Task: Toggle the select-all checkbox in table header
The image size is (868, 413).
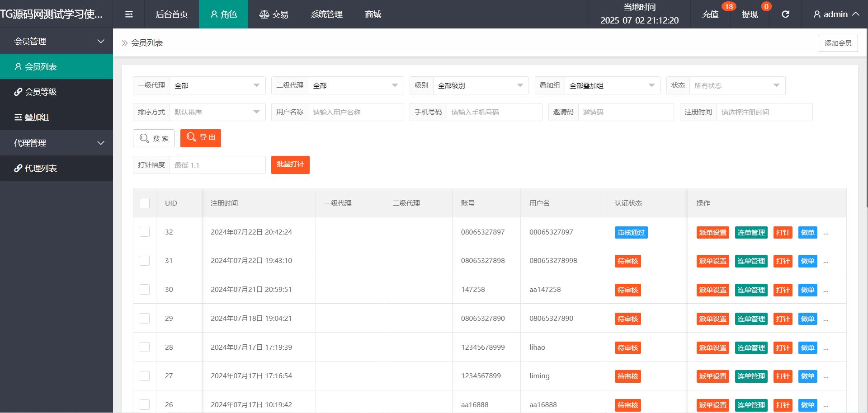Action: coord(145,203)
